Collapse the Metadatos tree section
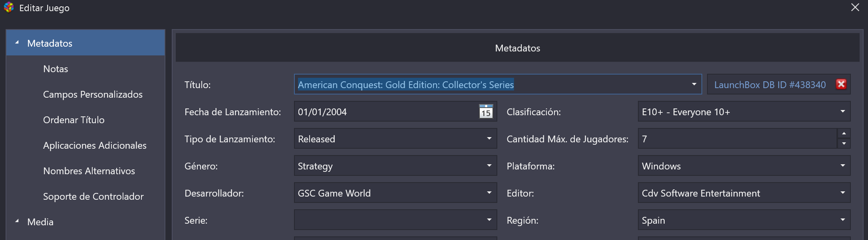Image resolution: width=868 pixels, height=240 pixels. pos(17,42)
